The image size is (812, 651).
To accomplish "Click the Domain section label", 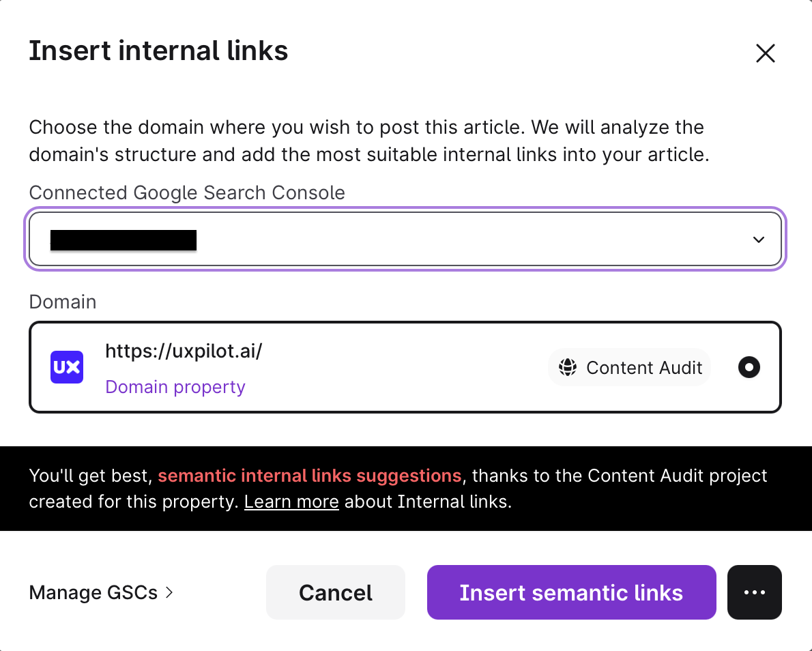I will (x=63, y=302).
